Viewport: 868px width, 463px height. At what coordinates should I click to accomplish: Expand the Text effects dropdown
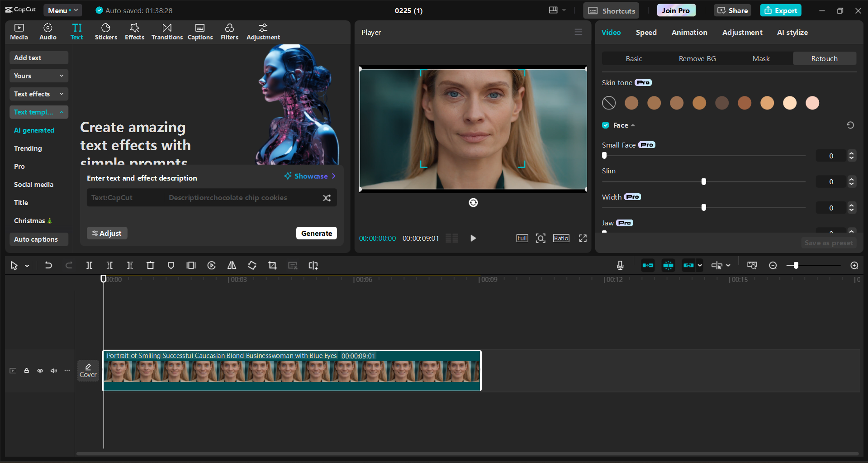(x=38, y=94)
